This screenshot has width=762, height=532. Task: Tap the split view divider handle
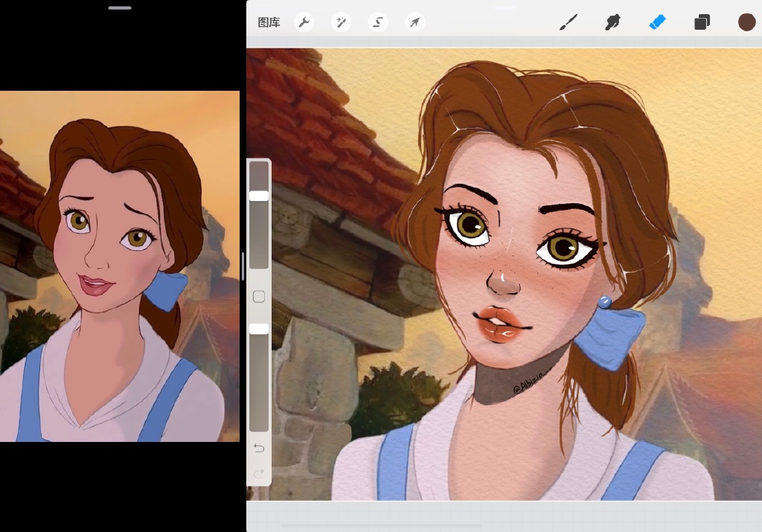click(243, 266)
